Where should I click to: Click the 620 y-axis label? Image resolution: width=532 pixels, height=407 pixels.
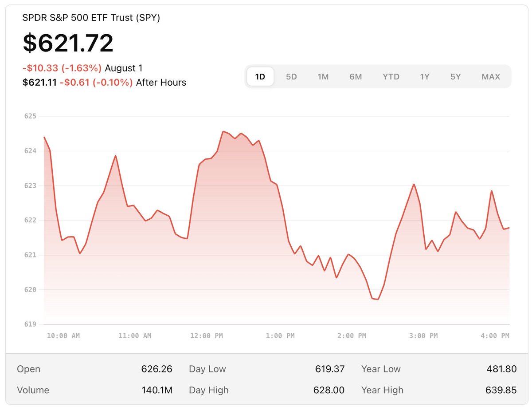[30, 289]
